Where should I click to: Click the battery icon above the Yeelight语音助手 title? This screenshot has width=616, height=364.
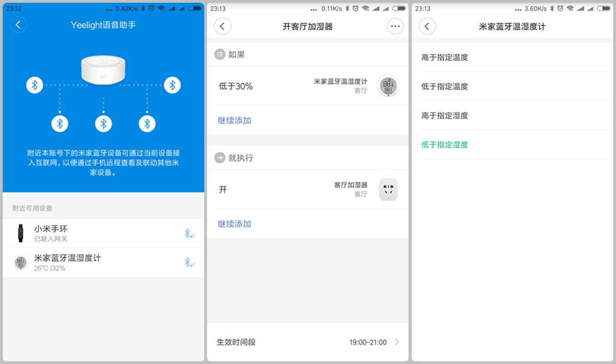pos(195,8)
